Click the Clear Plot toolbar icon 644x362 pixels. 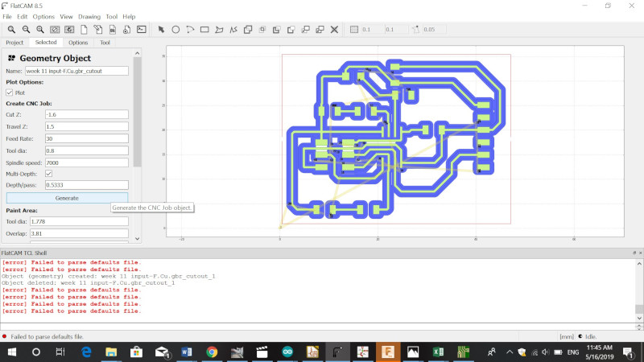pos(55,30)
